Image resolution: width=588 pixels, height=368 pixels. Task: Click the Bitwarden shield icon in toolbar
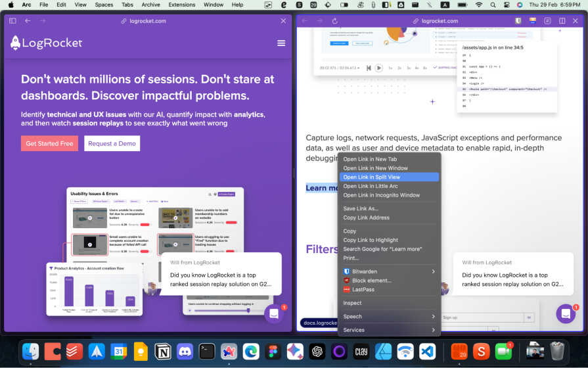[x=518, y=21]
